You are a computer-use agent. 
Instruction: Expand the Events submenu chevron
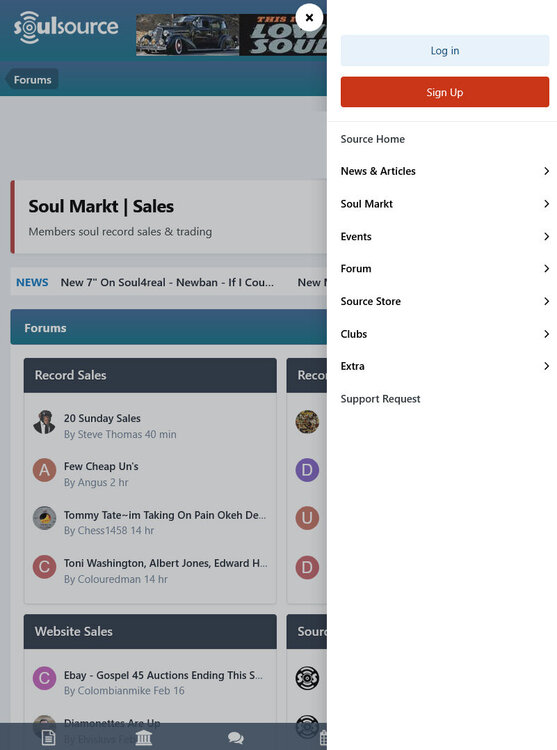[546, 236]
